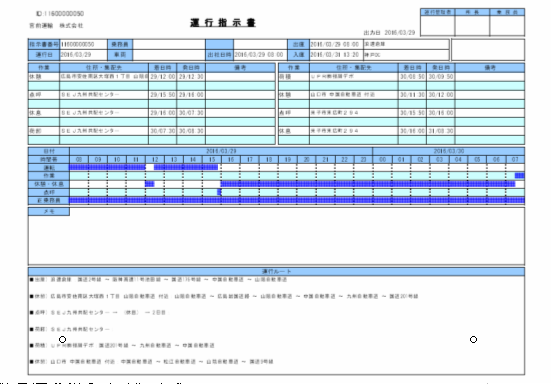Click the 30/15:50 arrival time cell
Image resolution: width=551 pixels, height=384 pixels.
click(x=413, y=113)
